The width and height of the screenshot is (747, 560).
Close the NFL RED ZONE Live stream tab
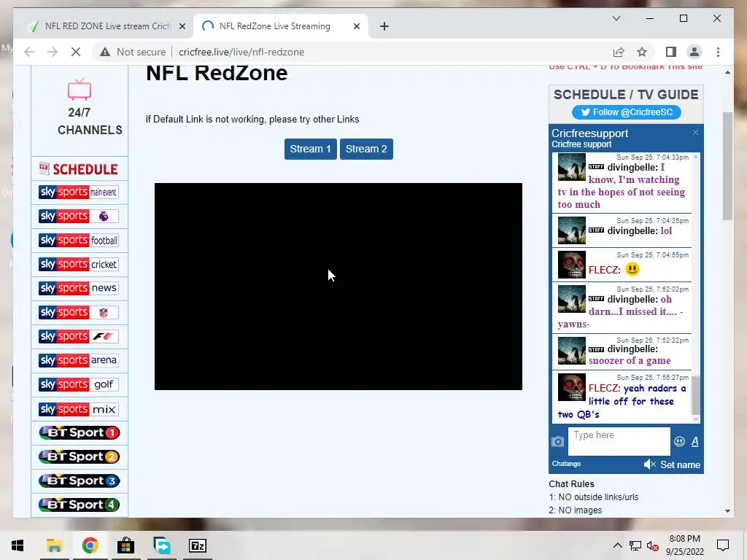point(182,27)
